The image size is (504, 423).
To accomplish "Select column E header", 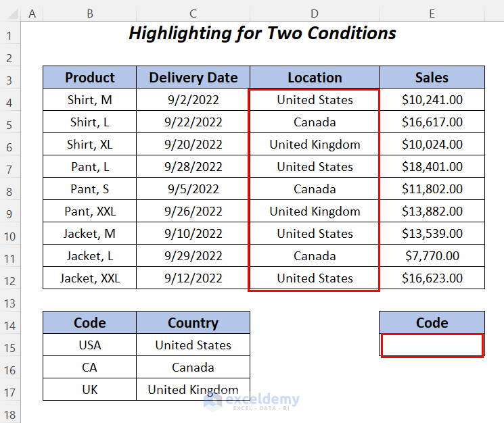I will pyautogui.click(x=432, y=12).
